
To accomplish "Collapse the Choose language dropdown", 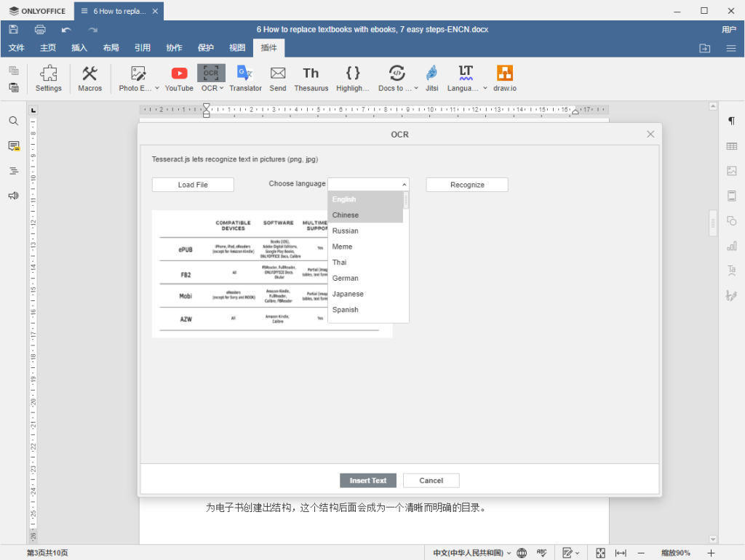I will pyautogui.click(x=404, y=185).
